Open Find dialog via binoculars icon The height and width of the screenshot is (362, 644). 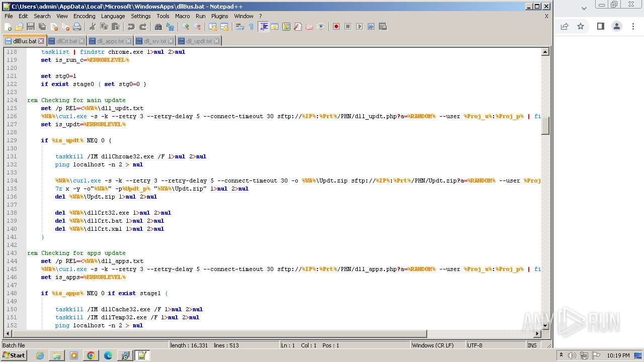pos(158,27)
